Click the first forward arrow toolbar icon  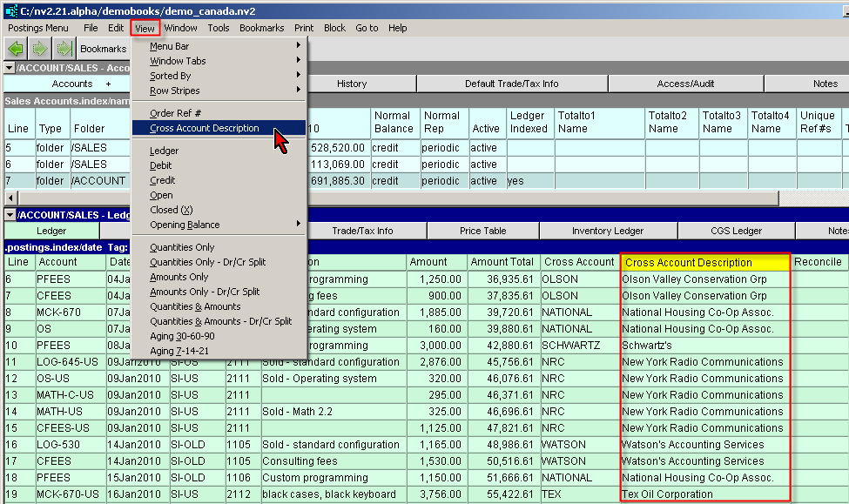tap(39, 50)
